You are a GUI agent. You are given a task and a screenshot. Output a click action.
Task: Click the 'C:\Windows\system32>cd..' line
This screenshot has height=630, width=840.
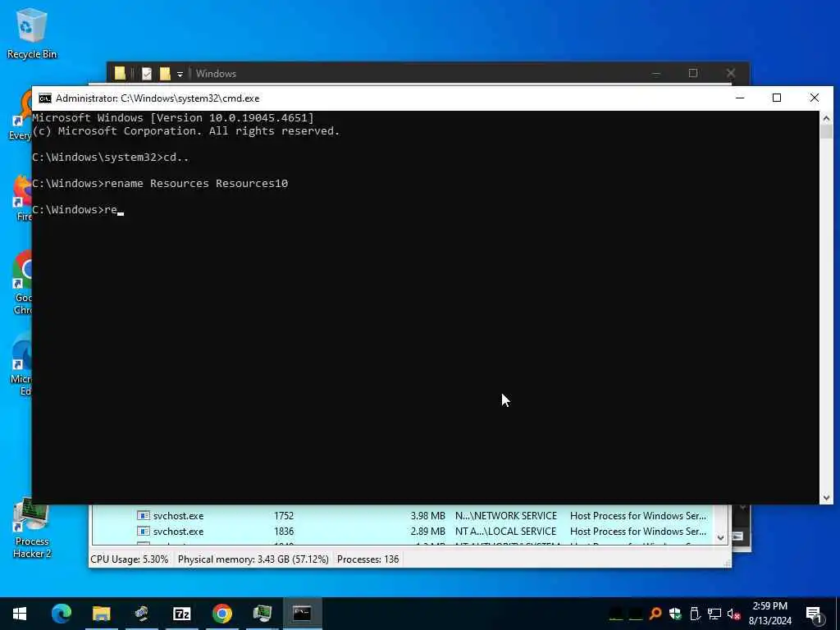point(111,157)
